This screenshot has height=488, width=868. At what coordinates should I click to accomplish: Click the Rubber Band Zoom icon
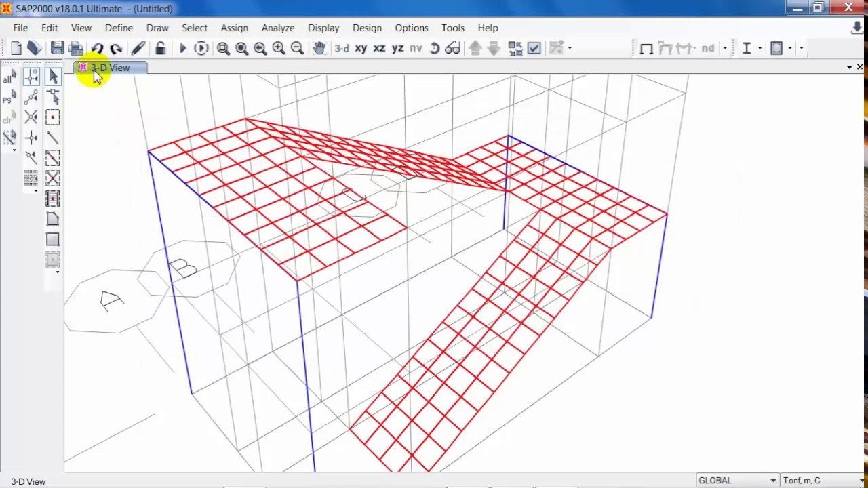[x=223, y=48]
